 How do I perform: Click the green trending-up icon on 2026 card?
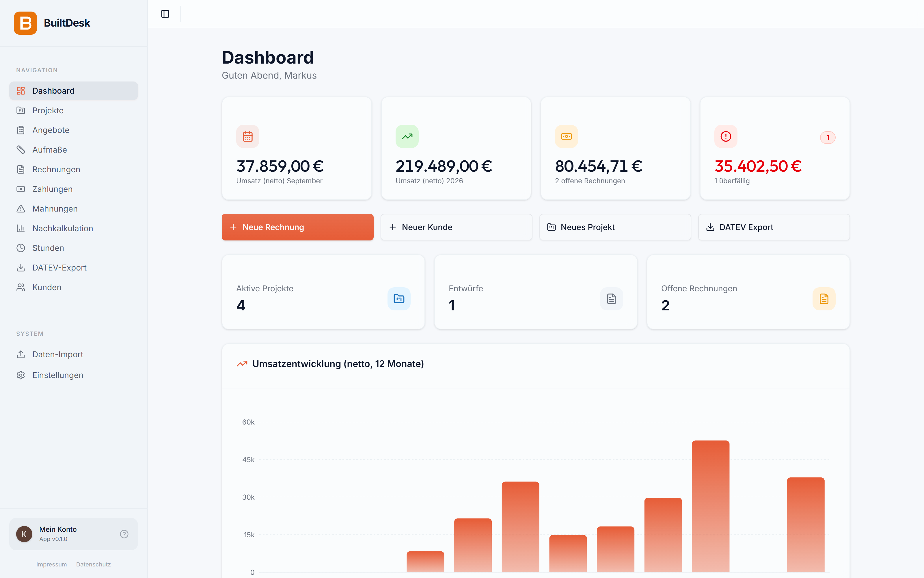(407, 136)
